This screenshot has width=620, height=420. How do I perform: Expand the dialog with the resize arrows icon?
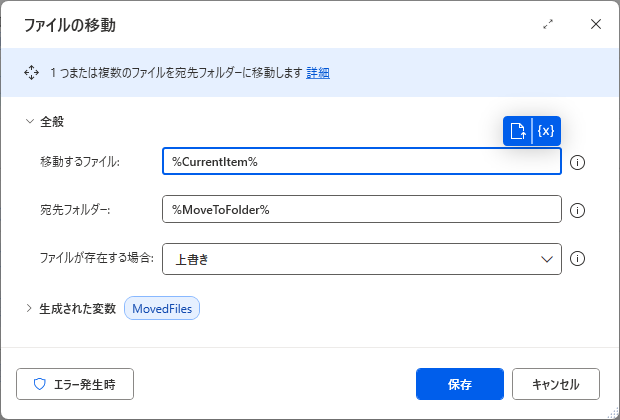pyautogui.click(x=548, y=24)
